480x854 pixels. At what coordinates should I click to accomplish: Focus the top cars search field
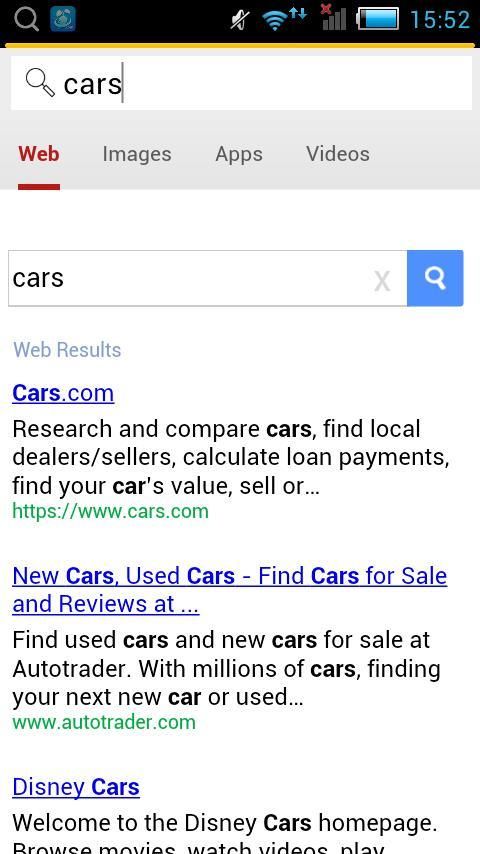click(x=241, y=83)
